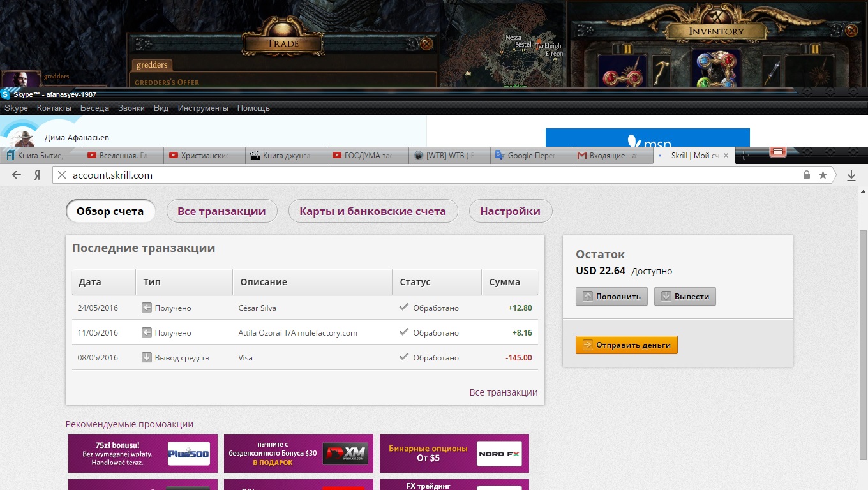This screenshot has height=490, width=868.
Task: Open browser downloads arrow
Action: tap(851, 175)
